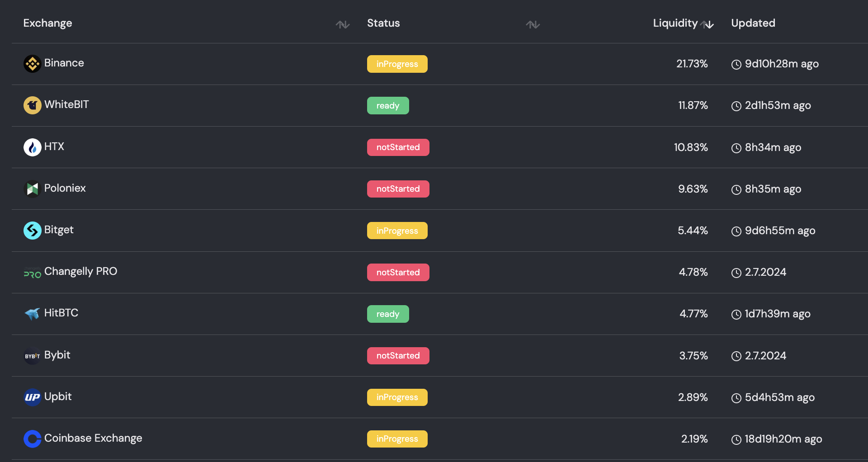Click the Coinbase Exchange logo icon
The image size is (868, 462).
click(x=33, y=439)
